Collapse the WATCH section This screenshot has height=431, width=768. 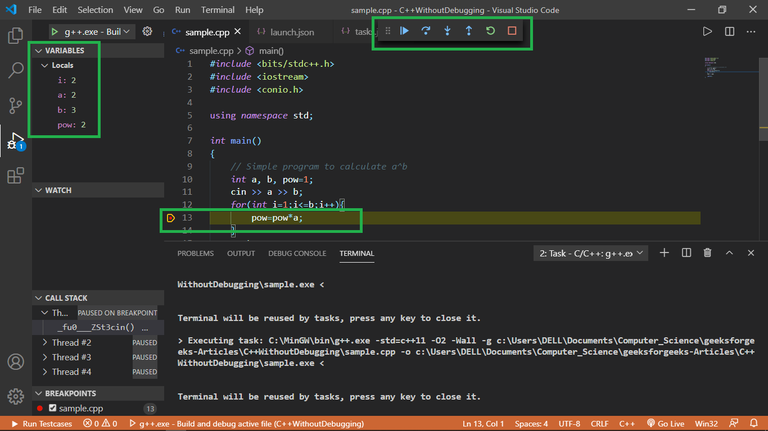tap(39, 190)
